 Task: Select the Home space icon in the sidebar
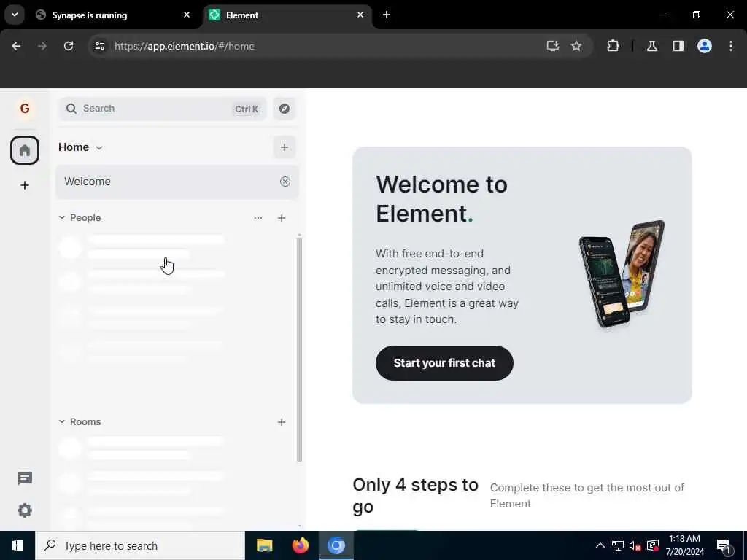click(x=25, y=150)
